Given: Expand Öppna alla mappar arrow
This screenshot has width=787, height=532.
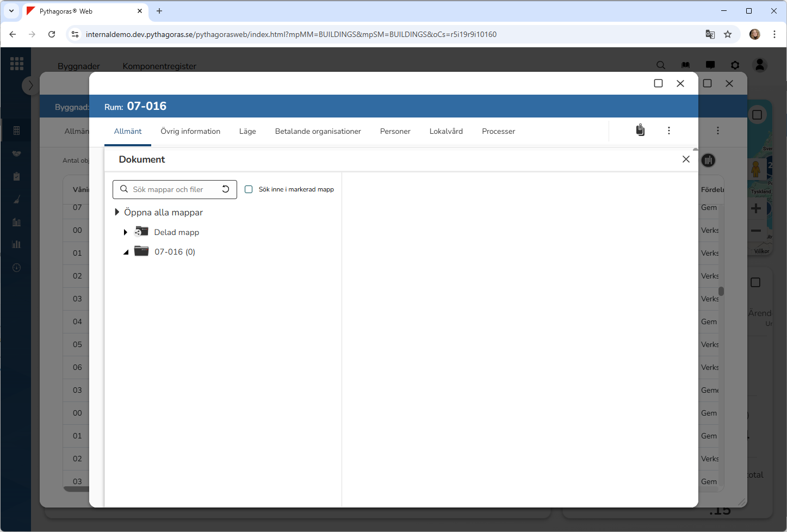Looking at the screenshot, I should point(117,212).
